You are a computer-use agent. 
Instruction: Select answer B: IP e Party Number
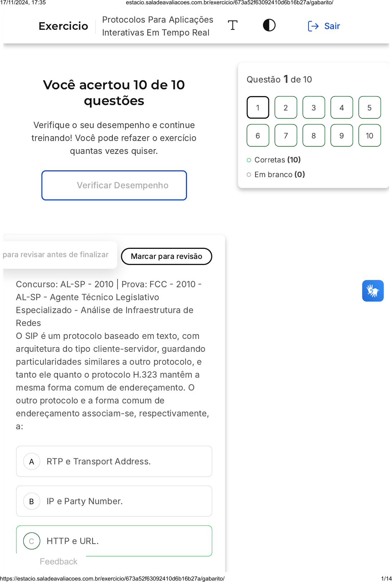pyautogui.click(x=114, y=501)
